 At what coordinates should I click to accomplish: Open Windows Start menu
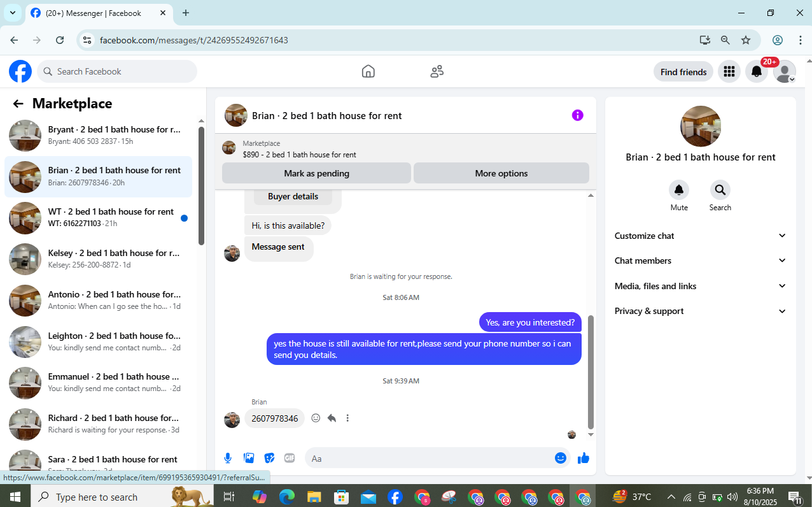point(15,497)
